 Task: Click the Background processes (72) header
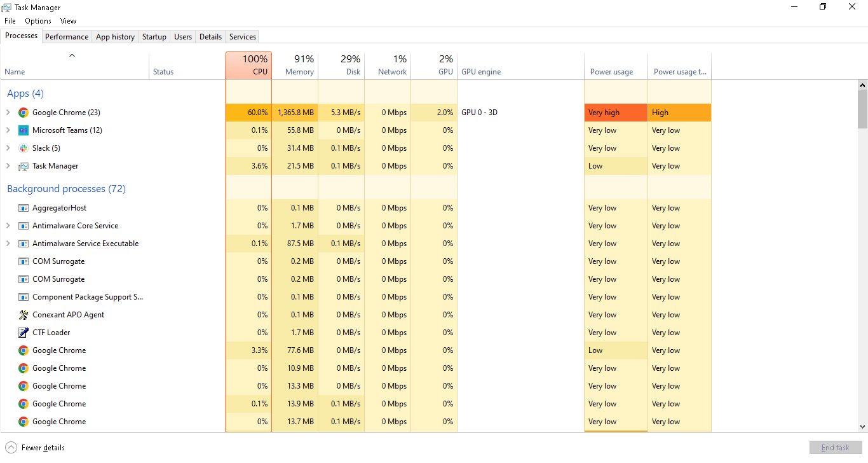66,189
